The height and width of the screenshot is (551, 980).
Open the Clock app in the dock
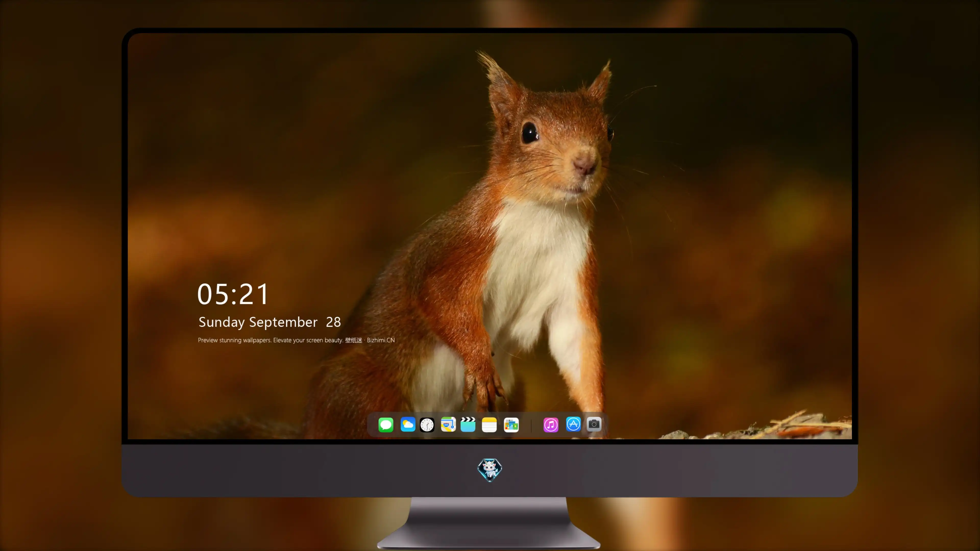[x=427, y=424]
